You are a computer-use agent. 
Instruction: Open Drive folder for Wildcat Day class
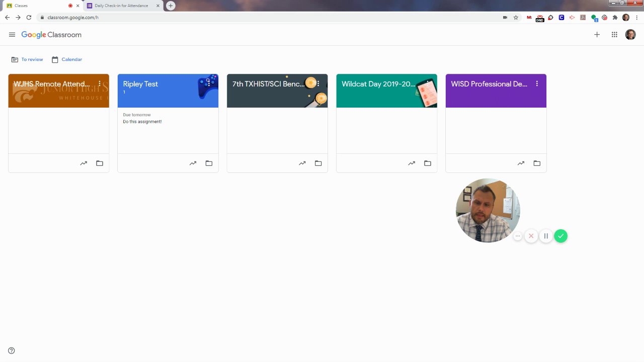point(428,163)
